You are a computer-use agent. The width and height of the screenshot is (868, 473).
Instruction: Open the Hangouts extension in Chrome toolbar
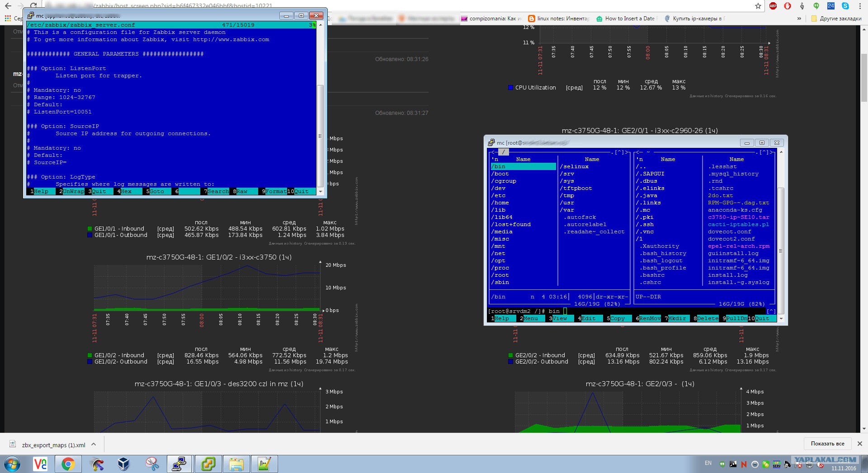pos(816,6)
